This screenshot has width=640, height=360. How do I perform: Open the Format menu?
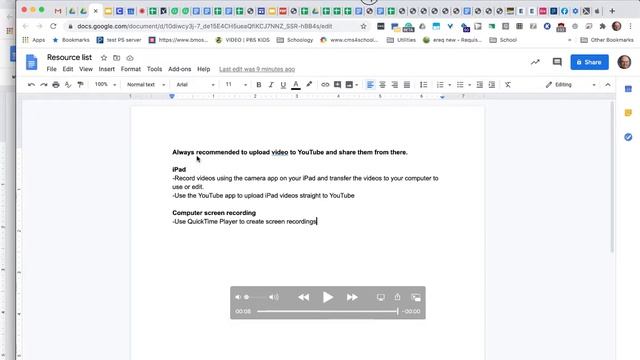coord(131,69)
